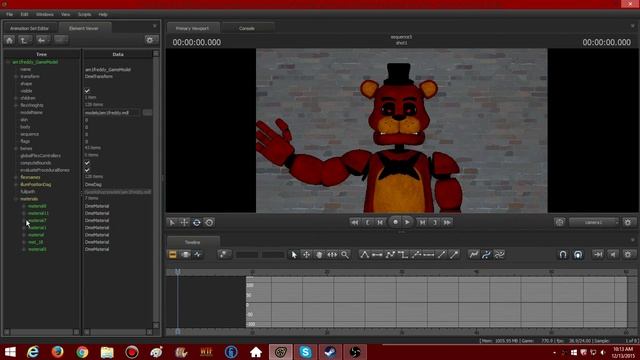Choose the move manipulator under the viewport
This screenshot has width=640, height=360.
point(184,222)
